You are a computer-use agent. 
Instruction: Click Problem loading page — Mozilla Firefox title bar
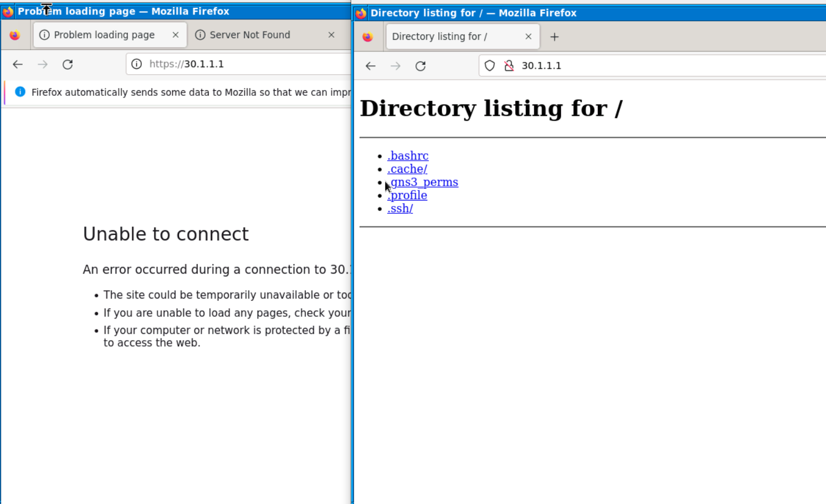[176, 12]
